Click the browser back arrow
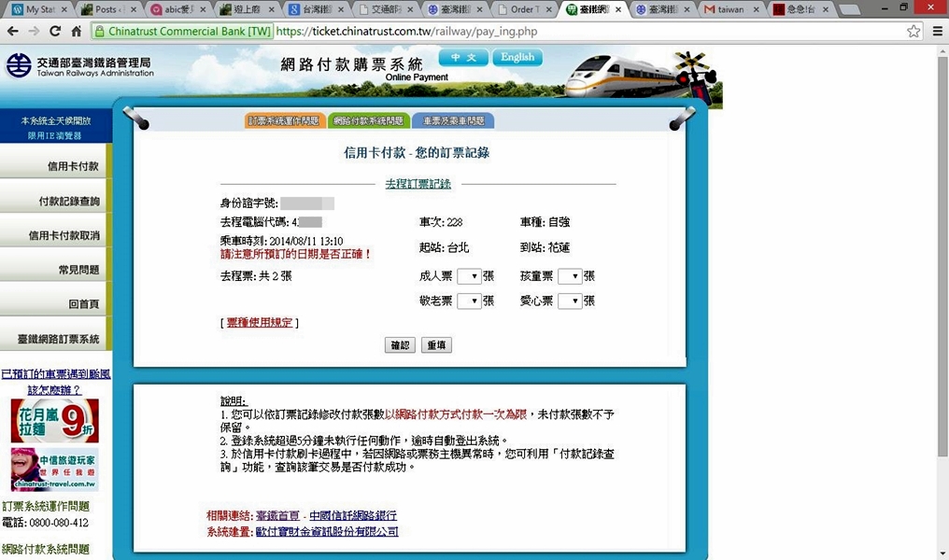 pos(13,31)
